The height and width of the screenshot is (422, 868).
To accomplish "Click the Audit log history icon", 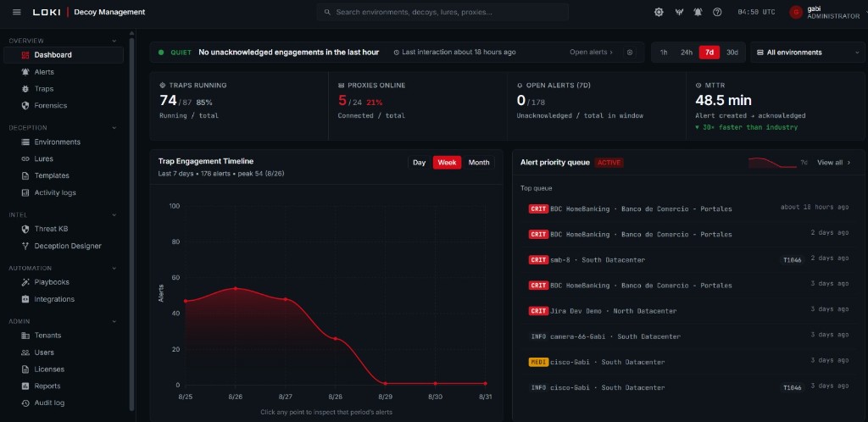I will tap(25, 403).
